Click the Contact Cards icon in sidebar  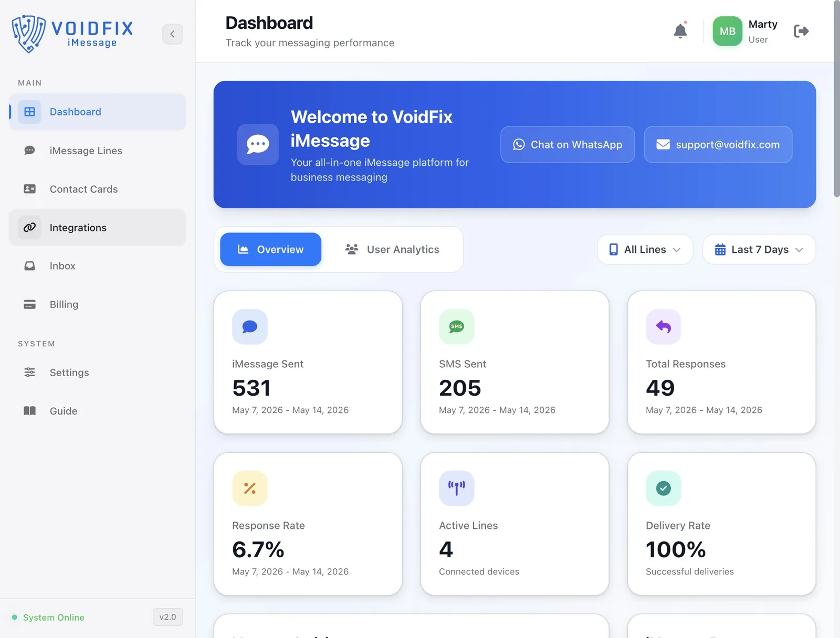[29, 189]
